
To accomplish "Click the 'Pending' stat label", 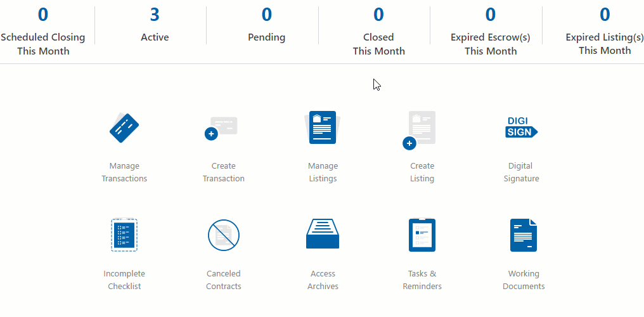I will [x=267, y=37].
